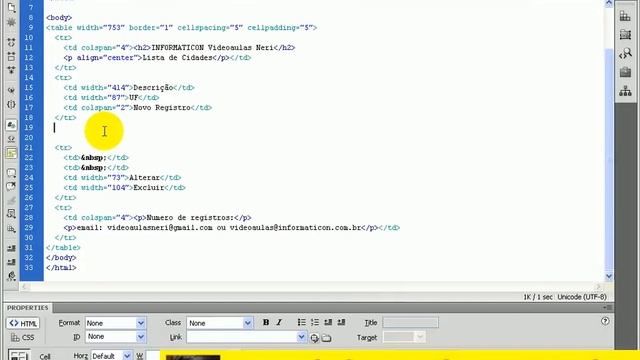This screenshot has width=640, height=360.
Task: Open the site-map hierarchy icon on right dock
Action: pos(625,91)
